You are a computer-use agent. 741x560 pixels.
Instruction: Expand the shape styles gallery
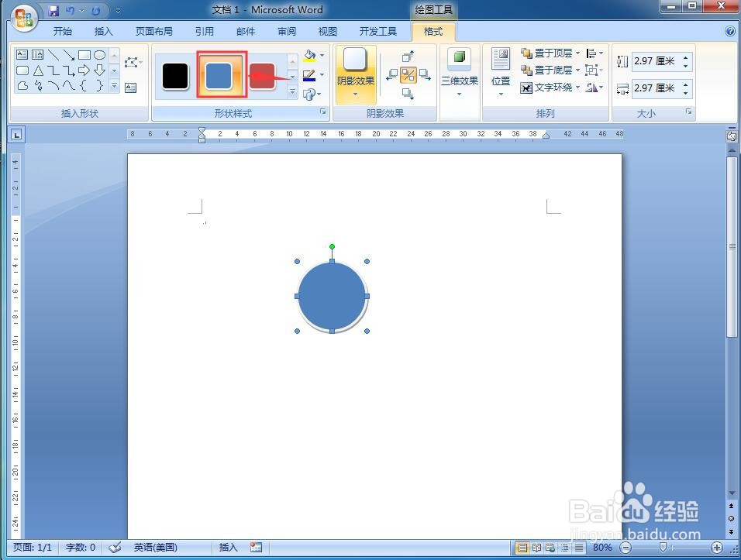(x=292, y=92)
